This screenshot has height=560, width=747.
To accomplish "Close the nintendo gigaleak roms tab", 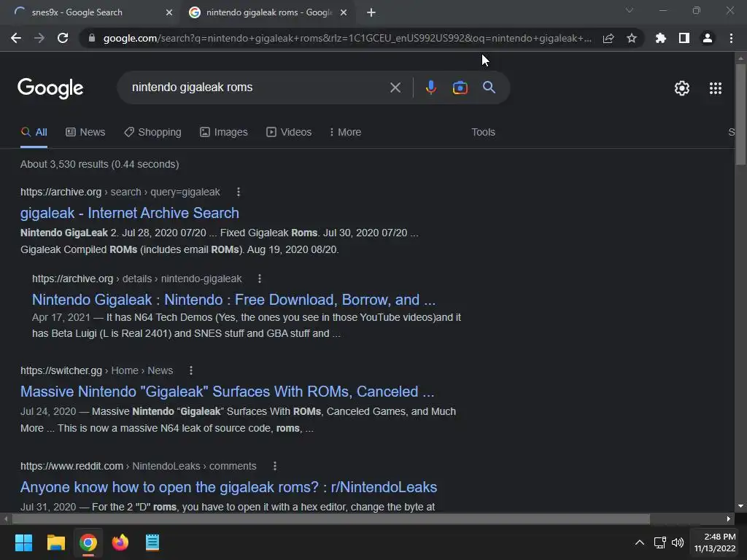I will click(x=344, y=13).
